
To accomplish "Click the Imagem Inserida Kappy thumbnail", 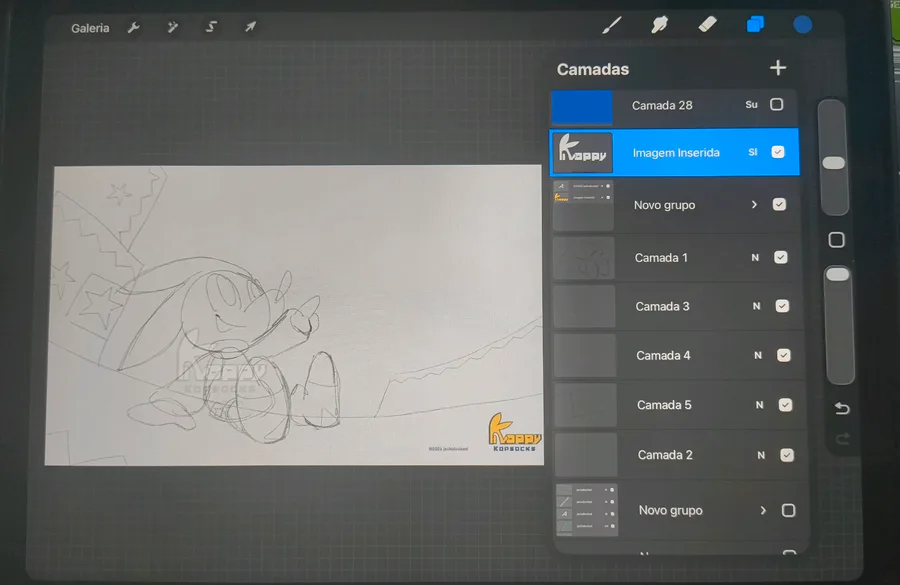I will coord(582,153).
